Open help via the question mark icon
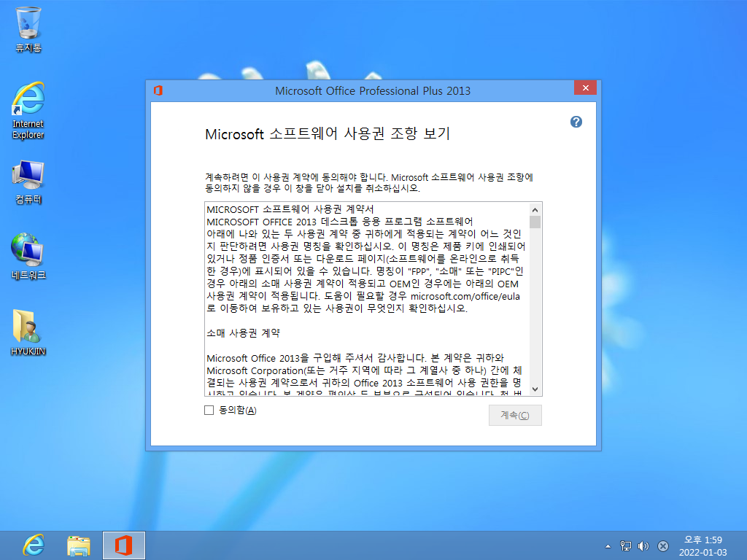This screenshot has width=747, height=560. [576, 122]
